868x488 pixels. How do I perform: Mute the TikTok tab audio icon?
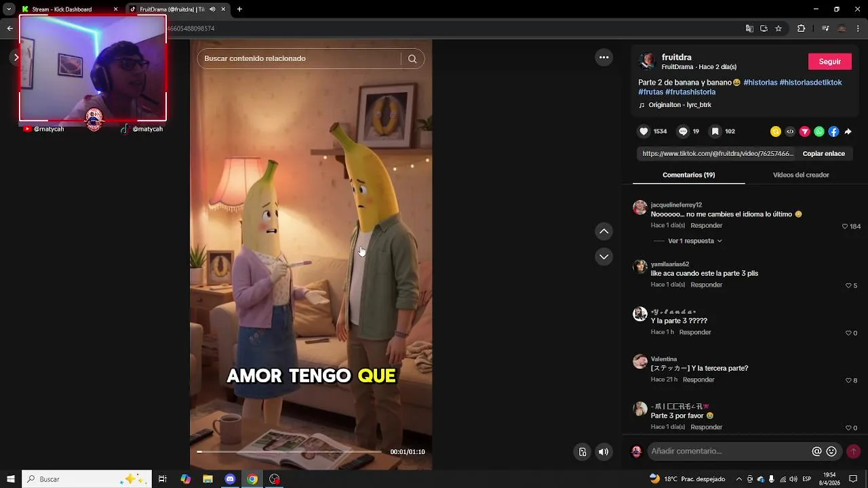pyautogui.click(x=212, y=9)
